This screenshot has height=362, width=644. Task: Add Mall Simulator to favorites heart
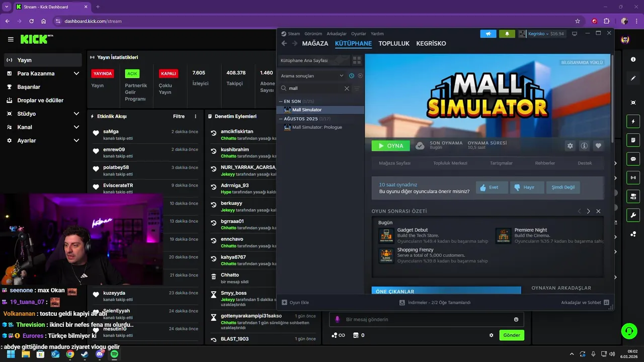598,146
